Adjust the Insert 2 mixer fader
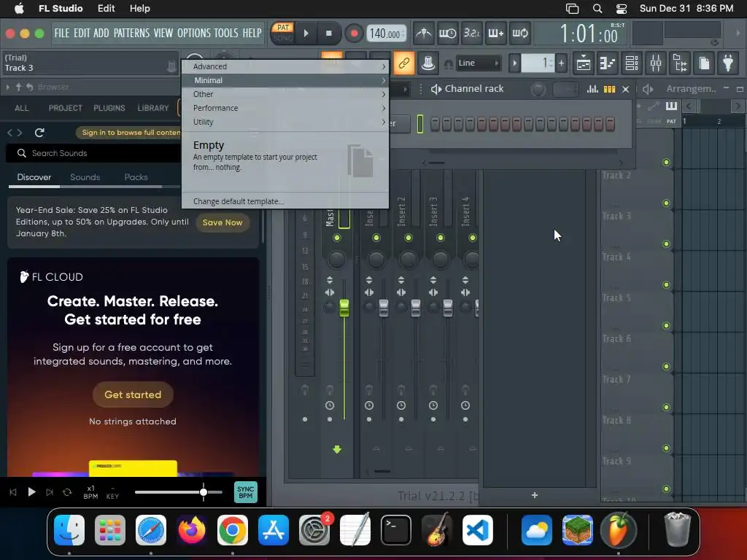747x560 pixels. 415,308
